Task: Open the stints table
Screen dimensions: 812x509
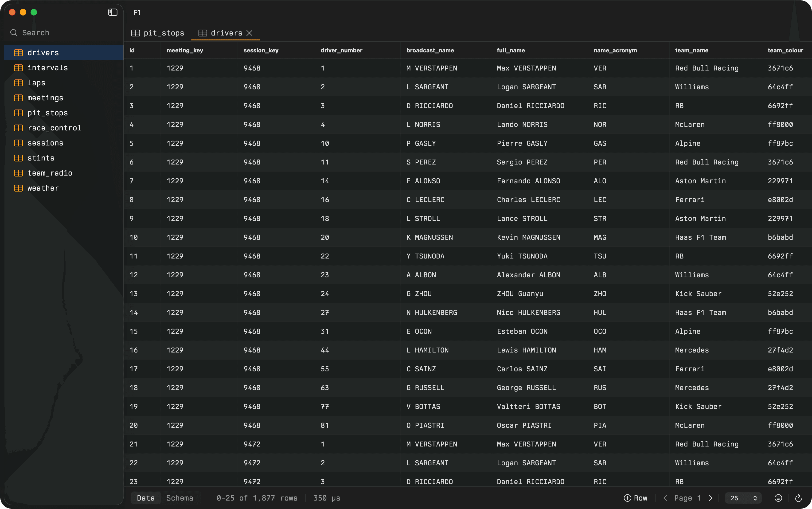Action: click(41, 157)
